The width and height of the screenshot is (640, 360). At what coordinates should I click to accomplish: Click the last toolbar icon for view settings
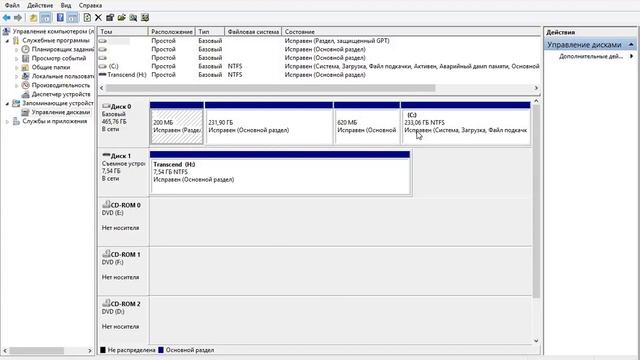[145, 18]
